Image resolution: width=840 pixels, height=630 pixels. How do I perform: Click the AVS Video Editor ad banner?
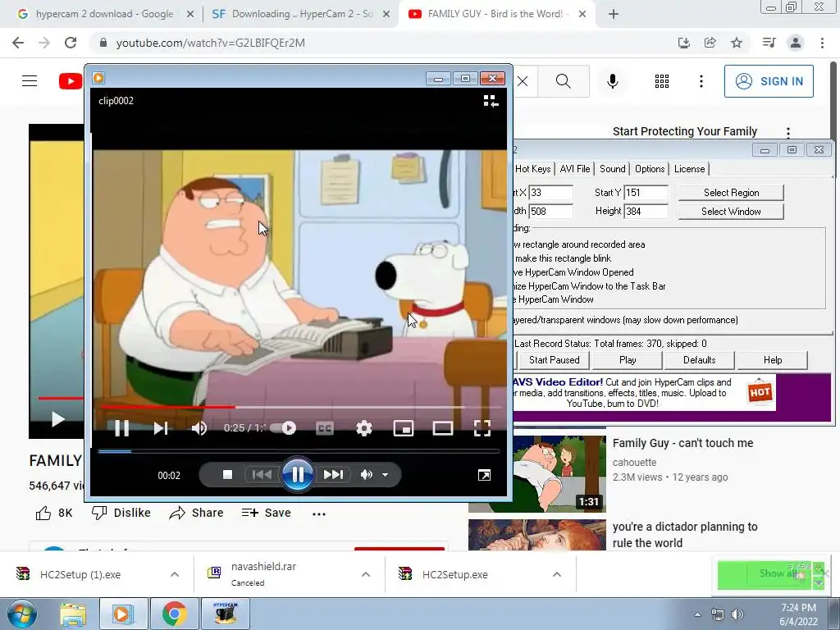644,393
